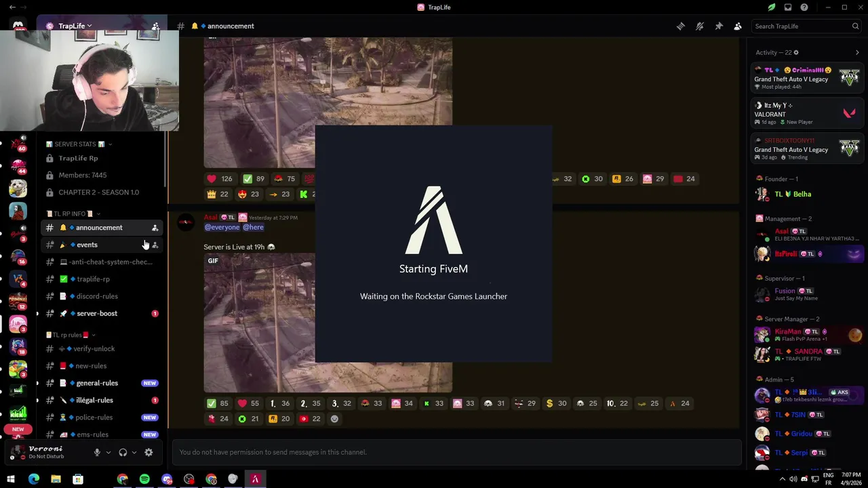Toggle the green check reaction with 85
Image resolution: width=868 pixels, height=488 pixels.
click(218, 403)
